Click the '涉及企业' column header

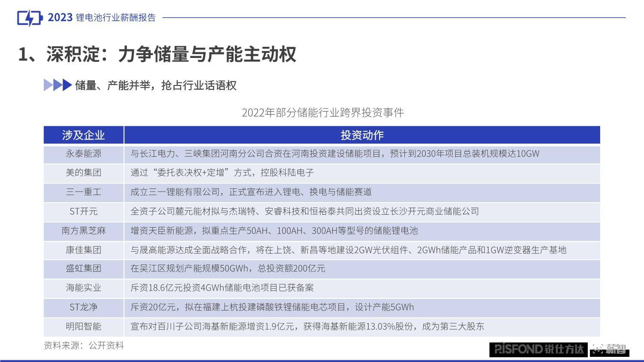coord(84,135)
